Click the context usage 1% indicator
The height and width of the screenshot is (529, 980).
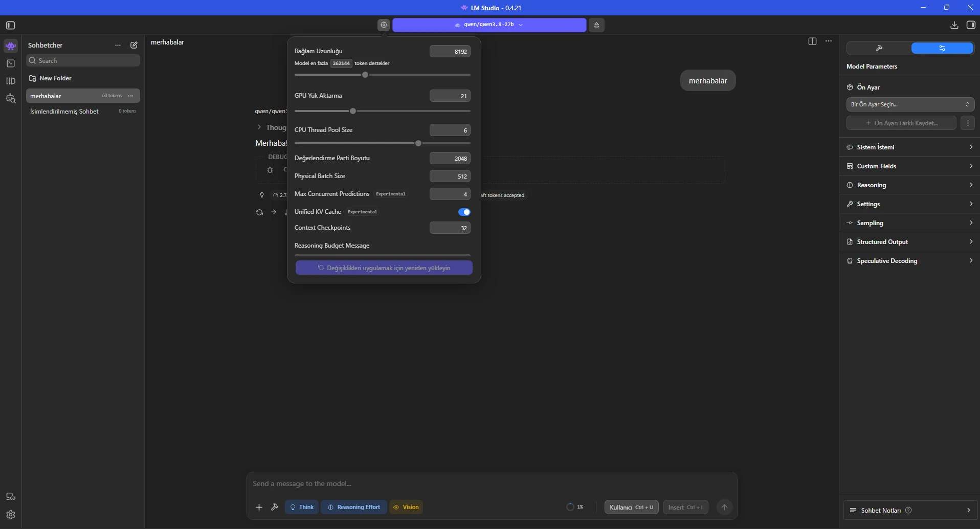click(575, 507)
